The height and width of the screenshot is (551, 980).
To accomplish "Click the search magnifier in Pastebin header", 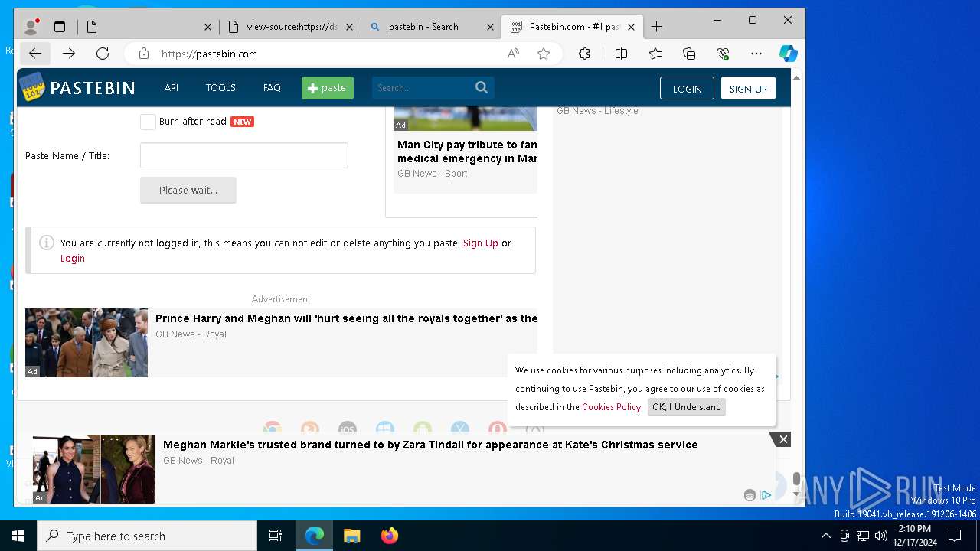I will [482, 87].
